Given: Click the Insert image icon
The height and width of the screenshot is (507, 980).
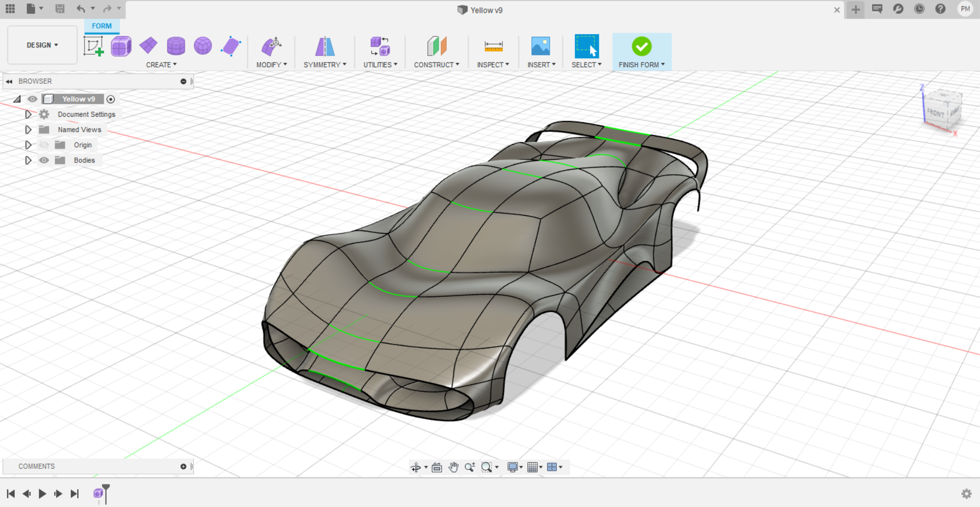Looking at the screenshot, I should (x=541, y=46).
